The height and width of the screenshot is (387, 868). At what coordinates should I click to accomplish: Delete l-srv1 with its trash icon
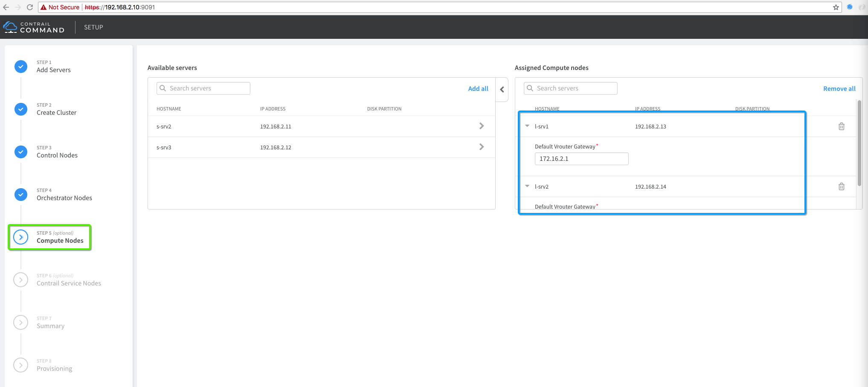[x=841, y=126]
